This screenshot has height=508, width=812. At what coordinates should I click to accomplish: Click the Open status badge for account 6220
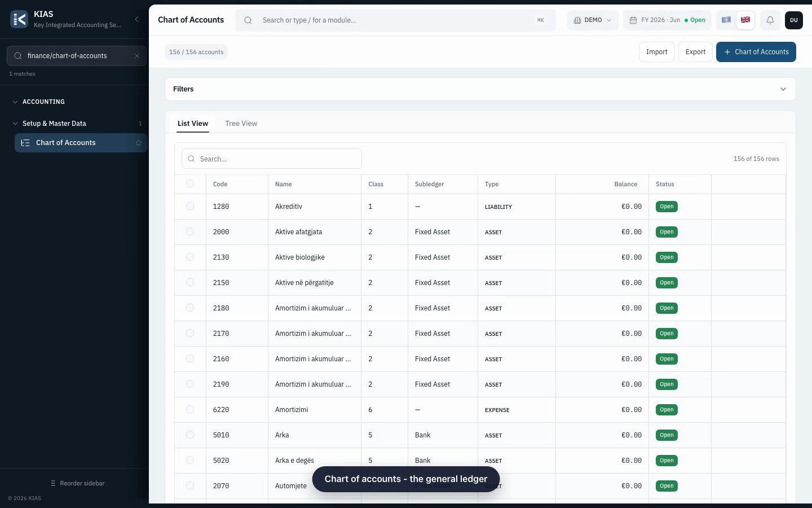[667, 410]
